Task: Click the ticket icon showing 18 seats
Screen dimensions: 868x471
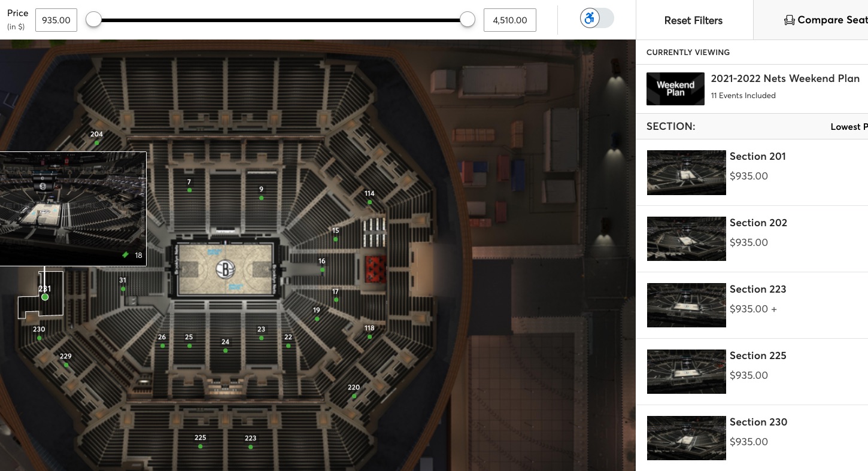Action: (125, 255)
